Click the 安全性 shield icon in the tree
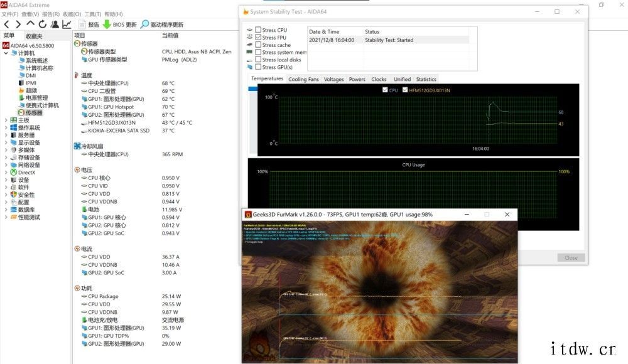The width and height of the screenshot is (628, 364). (14, 195)
